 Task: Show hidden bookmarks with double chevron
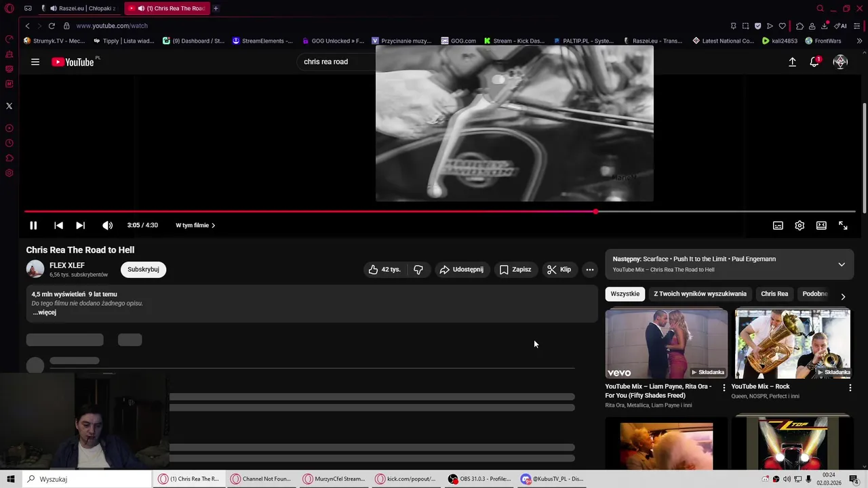coord(860,41)
